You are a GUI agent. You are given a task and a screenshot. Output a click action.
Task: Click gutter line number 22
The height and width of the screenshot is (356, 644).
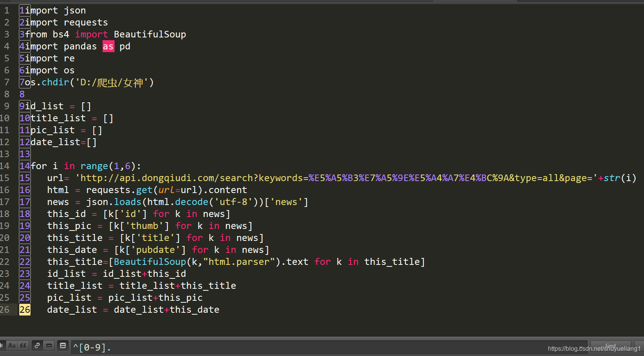pos(5,262)
